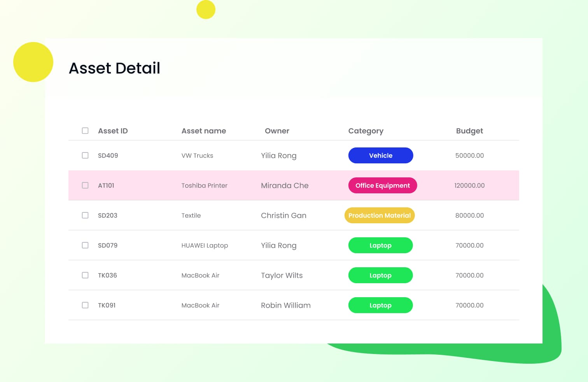This screenshot has height=382, width=588.
Task: Select the yellow Production Material tag
Action: (379, 215)
